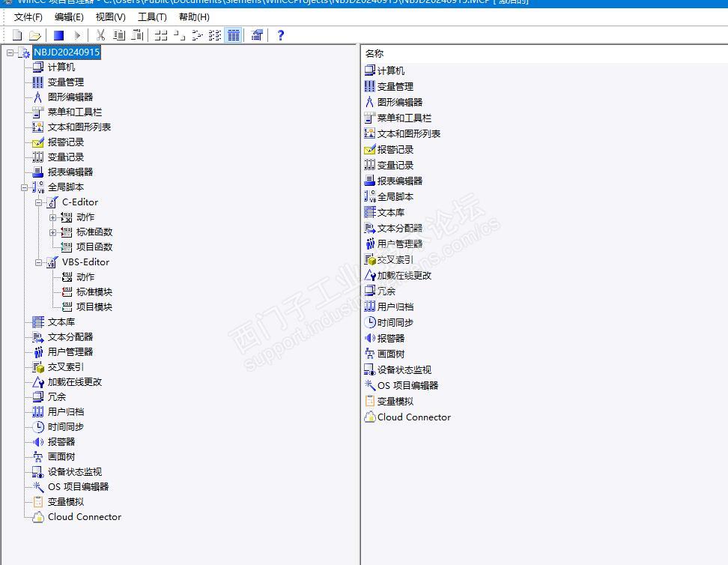728x565 pixels.
Task: Click the Help question mark icon
Action: 280,35
